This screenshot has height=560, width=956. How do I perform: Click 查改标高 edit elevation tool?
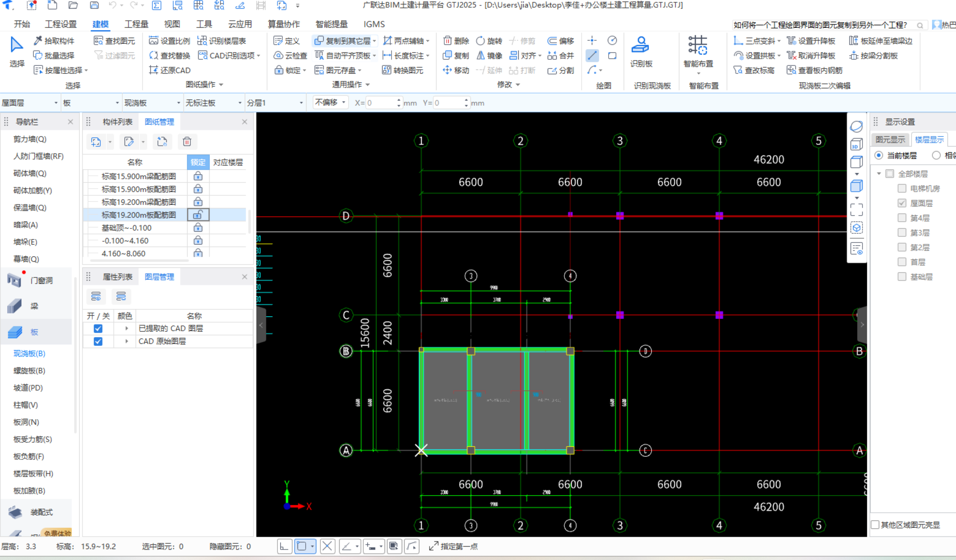(754, 70)
